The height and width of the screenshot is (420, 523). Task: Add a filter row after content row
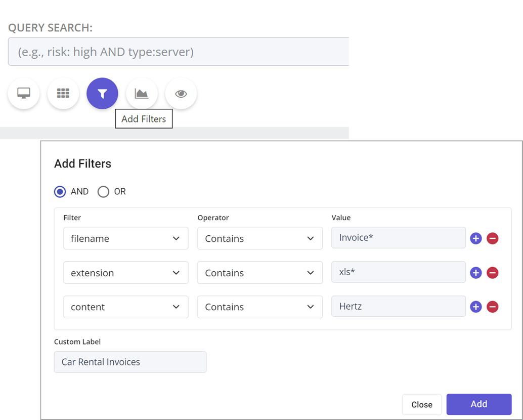[476, 307]
